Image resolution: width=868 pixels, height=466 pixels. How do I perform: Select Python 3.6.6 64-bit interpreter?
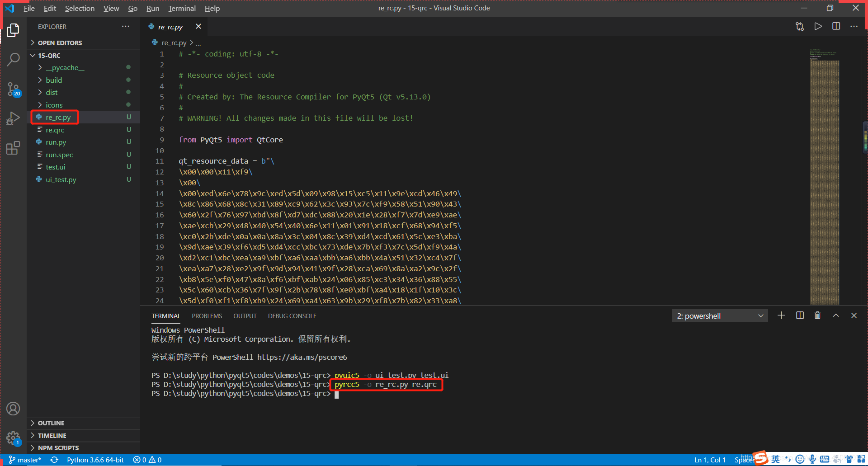tap(95, 460)
